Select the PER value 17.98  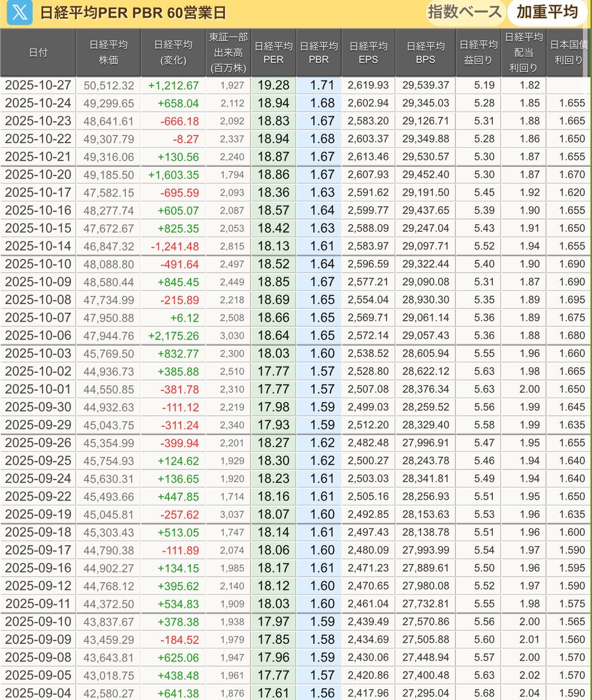273,407
